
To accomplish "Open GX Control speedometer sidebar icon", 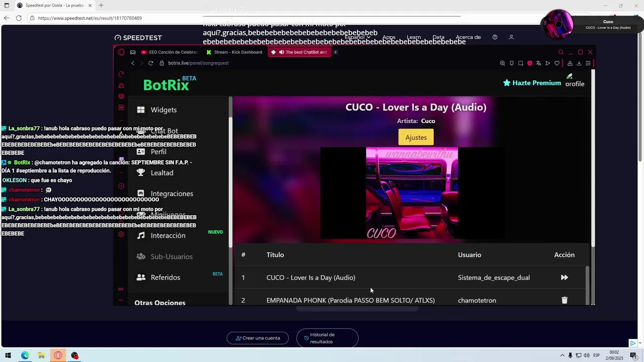I will pos(121,74).
